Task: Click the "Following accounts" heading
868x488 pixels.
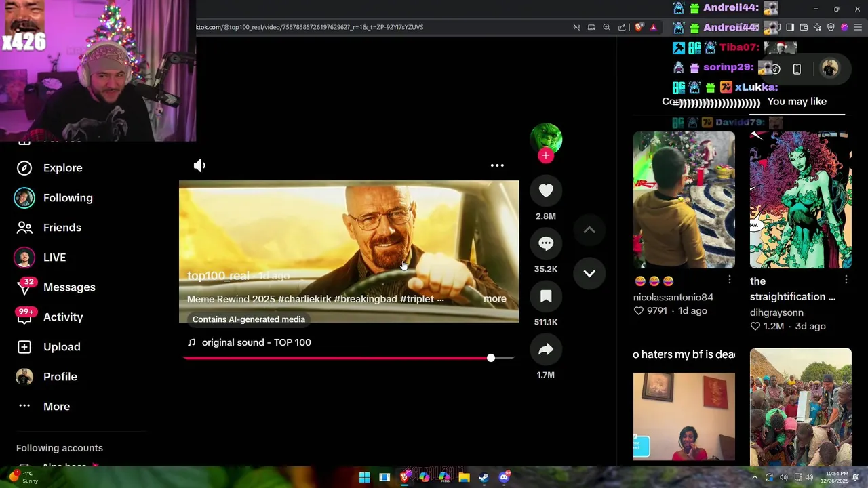Action: coord(60,448)
